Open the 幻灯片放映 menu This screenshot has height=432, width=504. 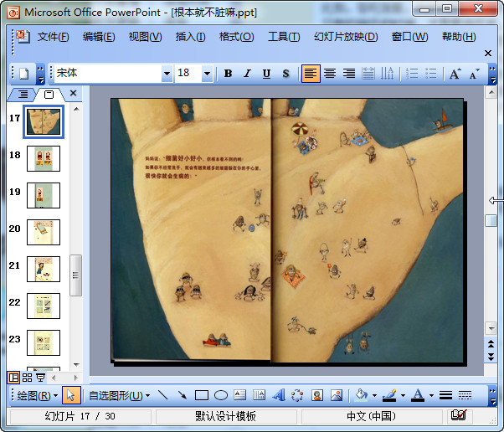click(346, 37)
